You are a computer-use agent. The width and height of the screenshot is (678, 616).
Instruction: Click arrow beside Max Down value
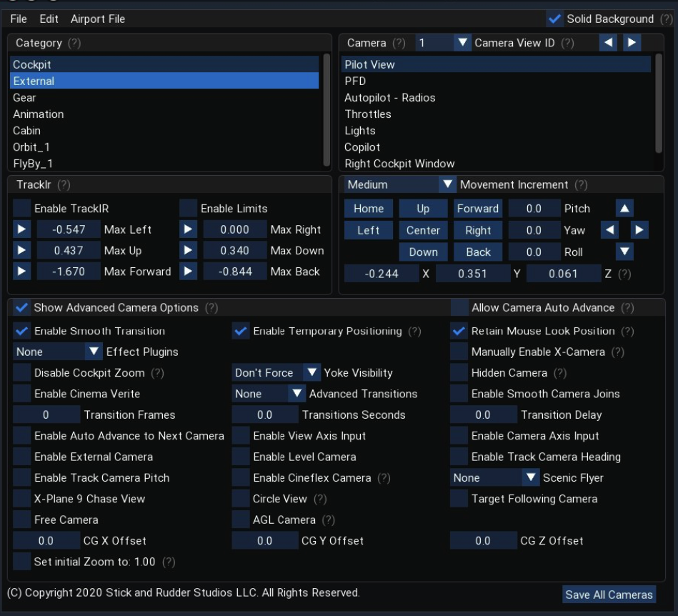coord(188,251)
